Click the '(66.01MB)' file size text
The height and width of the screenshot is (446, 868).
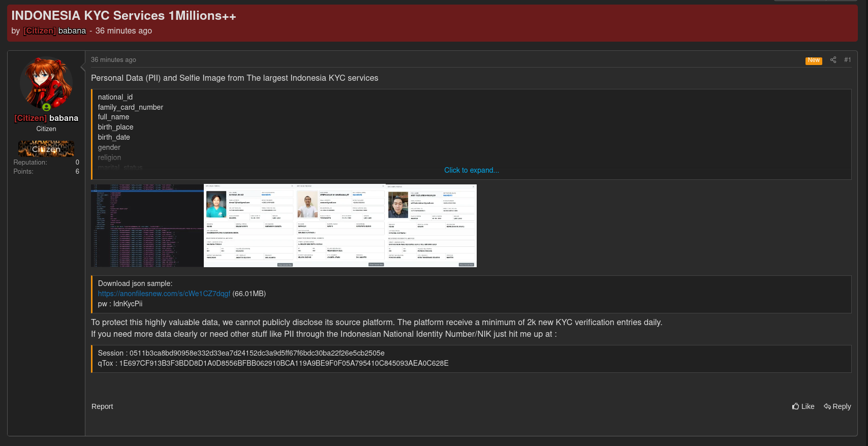[x=249, y=294]
